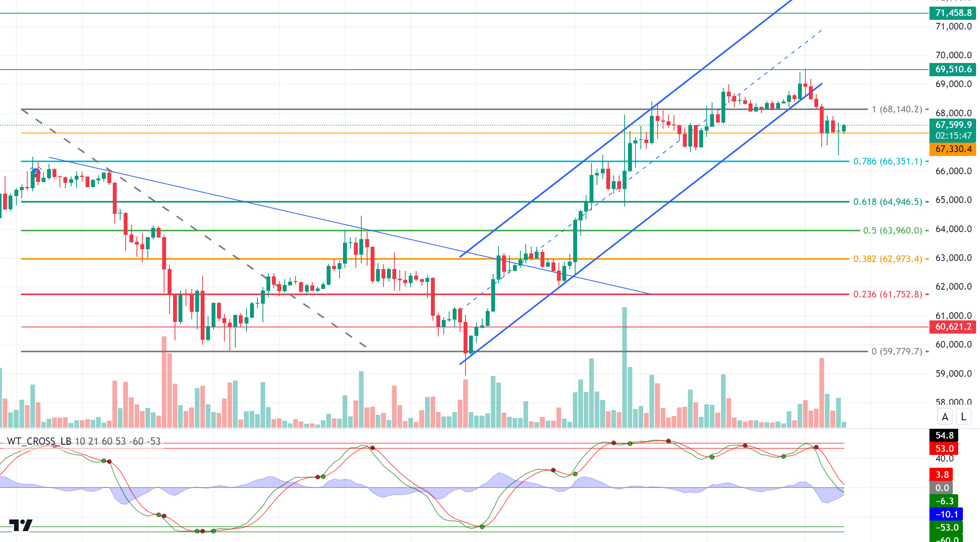Image resolution: width=980 pixels, height=542 pixels.
Task: Click the 71,000.0 price axis tick
Action: point(953,26)
